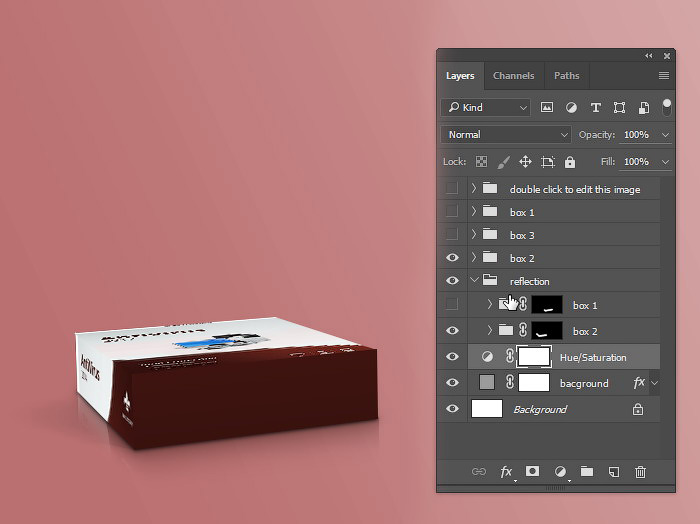Screen dimensions: 700x524
Task: Filter for shape layers icon
Action: click(x=619, y=108)
